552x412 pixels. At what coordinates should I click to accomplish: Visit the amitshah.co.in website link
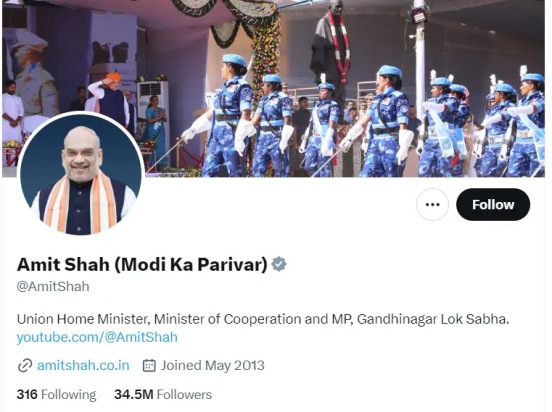(83, 366)
